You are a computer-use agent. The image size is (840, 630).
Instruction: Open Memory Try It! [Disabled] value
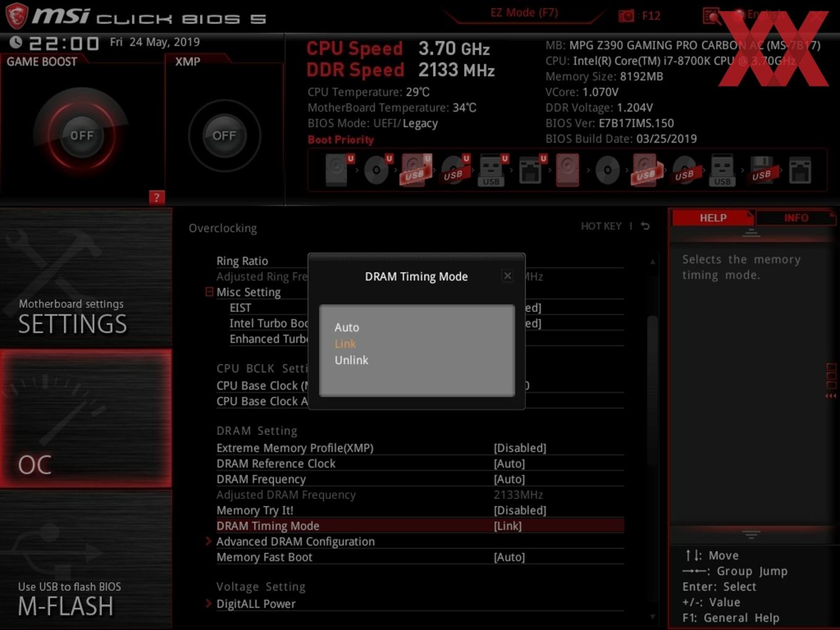520,510
